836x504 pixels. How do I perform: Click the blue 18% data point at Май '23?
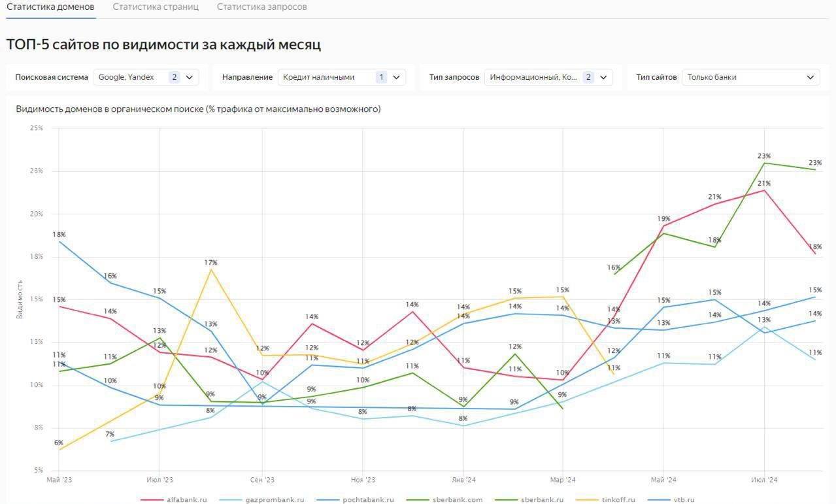point(59,242)
